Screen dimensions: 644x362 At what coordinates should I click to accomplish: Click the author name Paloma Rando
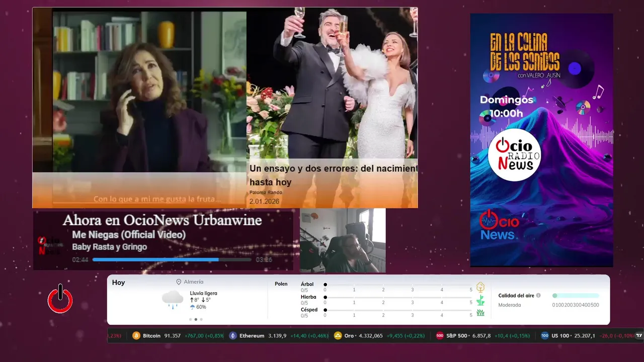click(266, 193)
